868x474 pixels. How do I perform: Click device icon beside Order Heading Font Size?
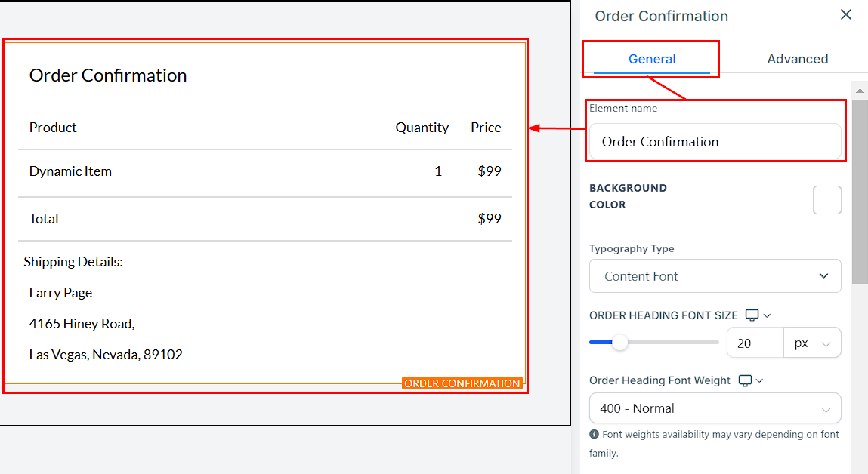[752, 315]
